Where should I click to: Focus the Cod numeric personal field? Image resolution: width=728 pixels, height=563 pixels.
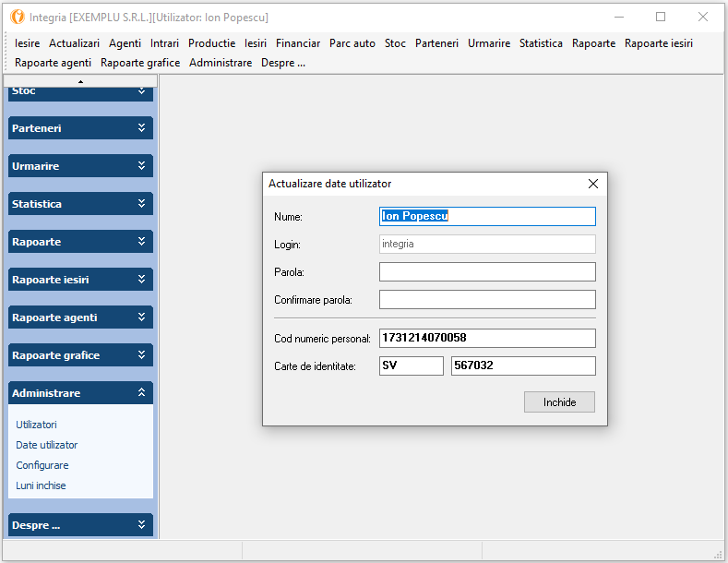(487, 339)
